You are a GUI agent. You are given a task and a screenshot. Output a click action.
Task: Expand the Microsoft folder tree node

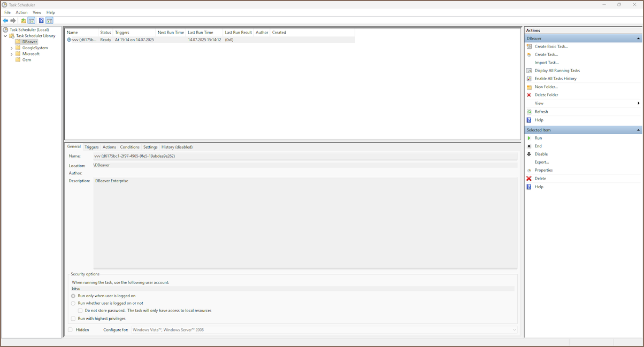pos(12,54)
